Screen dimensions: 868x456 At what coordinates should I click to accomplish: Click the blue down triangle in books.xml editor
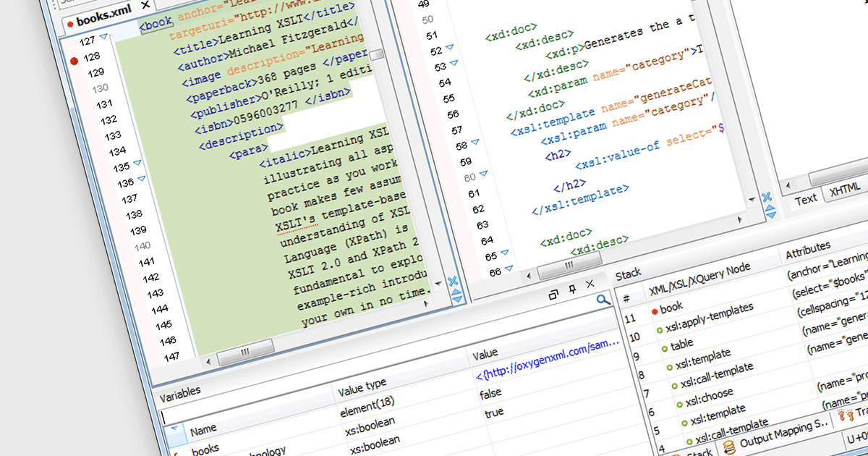(x=458, y=299)
